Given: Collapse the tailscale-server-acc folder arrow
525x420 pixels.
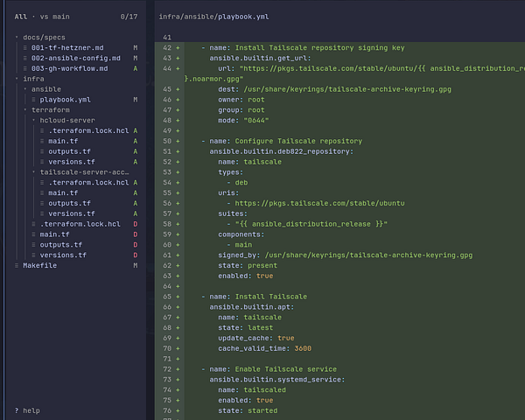Looking at the screenshot, I should point(33,172).
